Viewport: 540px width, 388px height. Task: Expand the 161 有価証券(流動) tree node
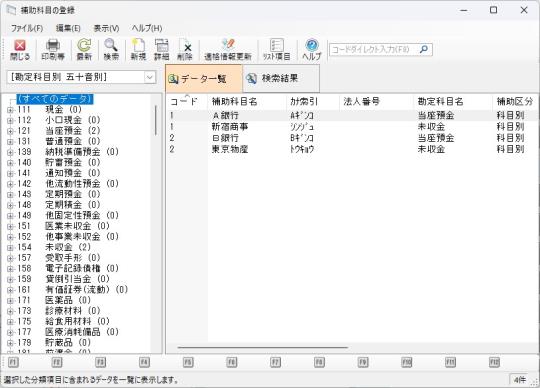click(10, 290)
